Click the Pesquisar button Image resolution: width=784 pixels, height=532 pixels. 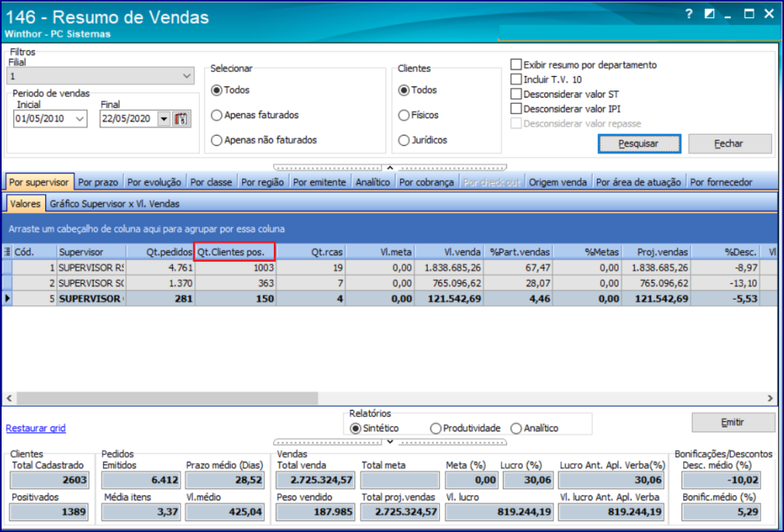click(x=639, y=144)
